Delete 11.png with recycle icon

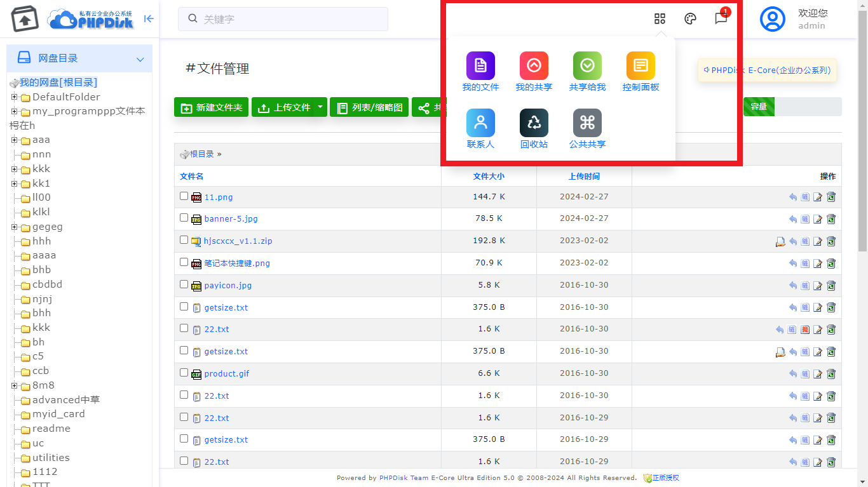(831, 197)
